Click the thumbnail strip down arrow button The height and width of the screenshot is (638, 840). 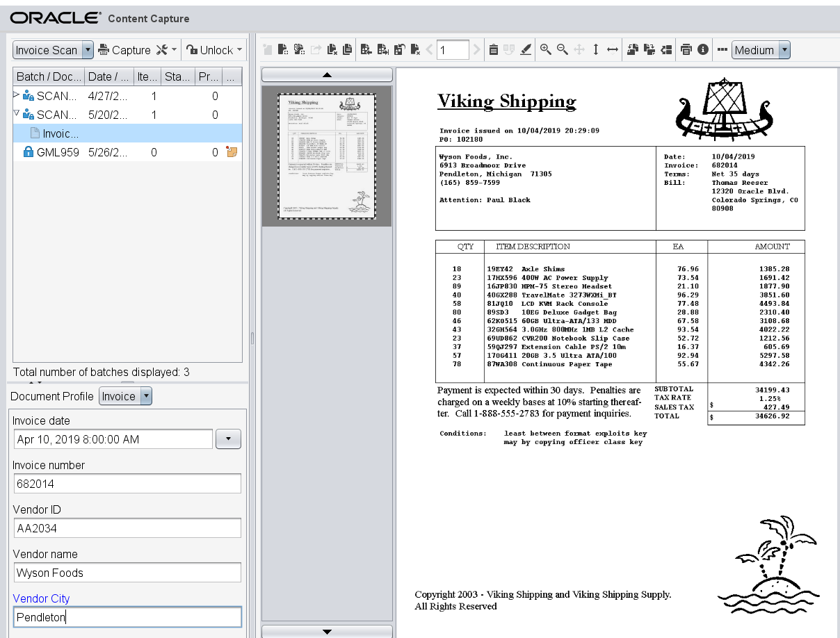coord(327,631)
